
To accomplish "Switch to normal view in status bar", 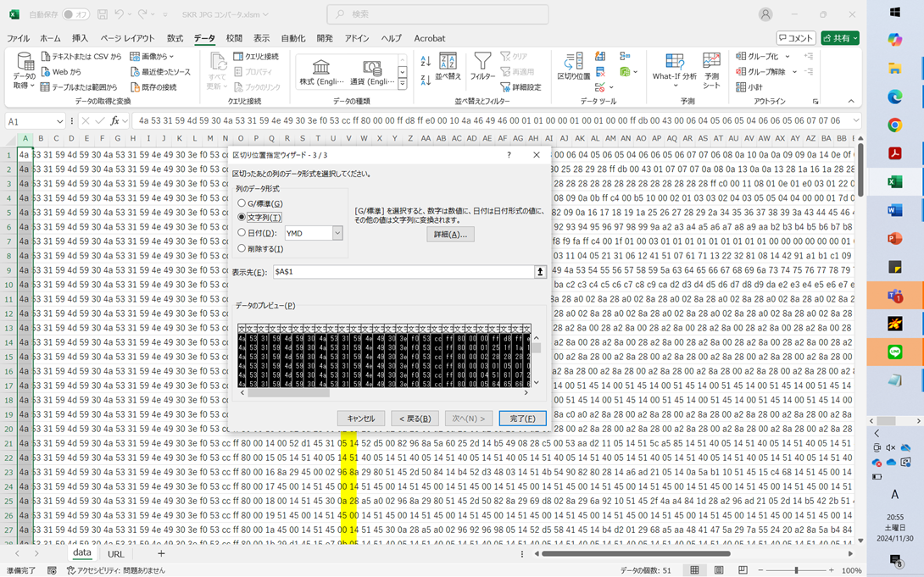I will pyautogui.click(x=695, y=570).
